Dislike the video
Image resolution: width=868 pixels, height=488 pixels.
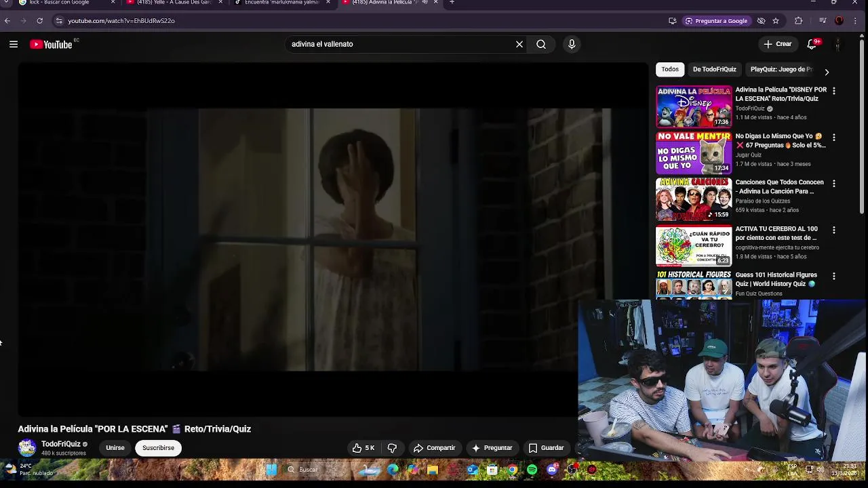(392, 447)
